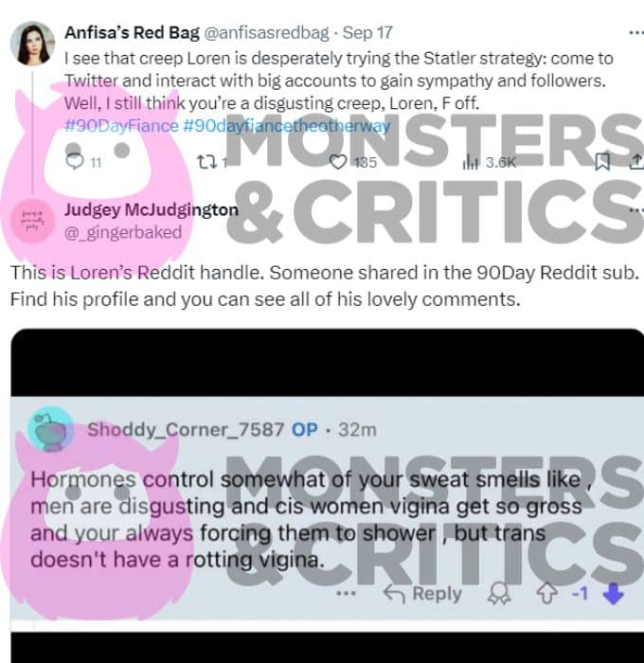Viewport: 644px width, 663px height.
Task: Open the #90DayFiance hashtag
Action: pyautogui.click(x=122, y=126)
